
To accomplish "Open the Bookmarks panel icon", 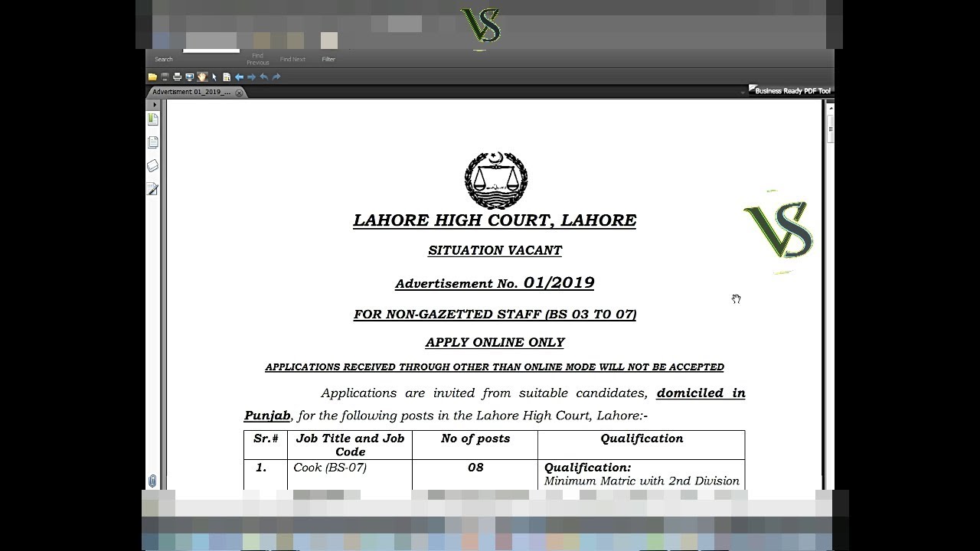I will click(152, 119).
